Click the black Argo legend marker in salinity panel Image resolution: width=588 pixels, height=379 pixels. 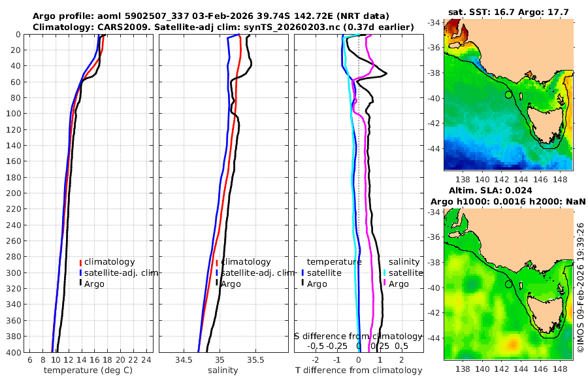point(217,284)
